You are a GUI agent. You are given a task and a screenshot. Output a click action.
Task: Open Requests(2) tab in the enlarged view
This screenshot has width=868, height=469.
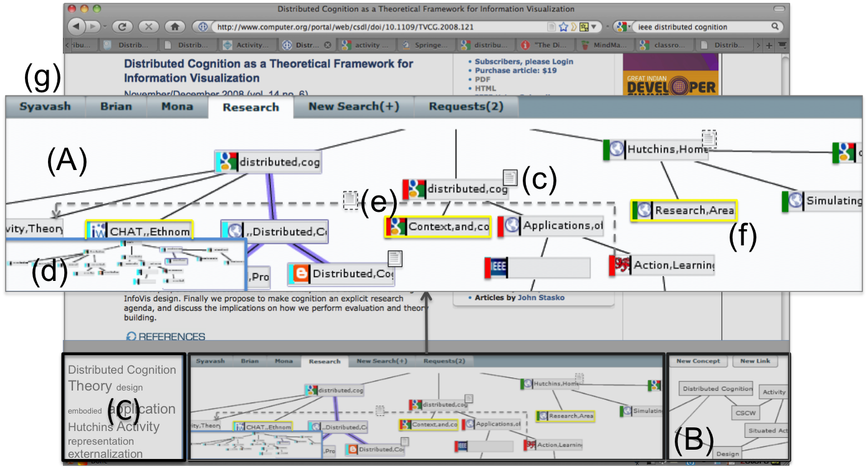[x=465, y=107]
